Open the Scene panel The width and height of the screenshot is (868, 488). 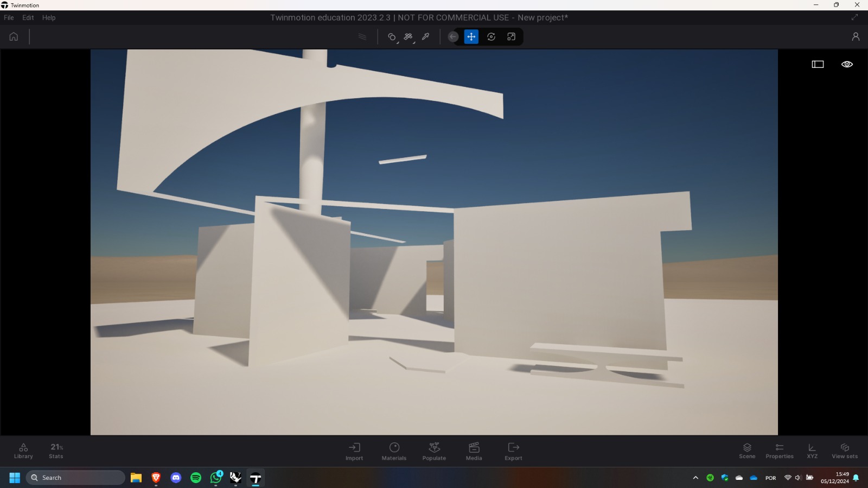click(747, 451)
